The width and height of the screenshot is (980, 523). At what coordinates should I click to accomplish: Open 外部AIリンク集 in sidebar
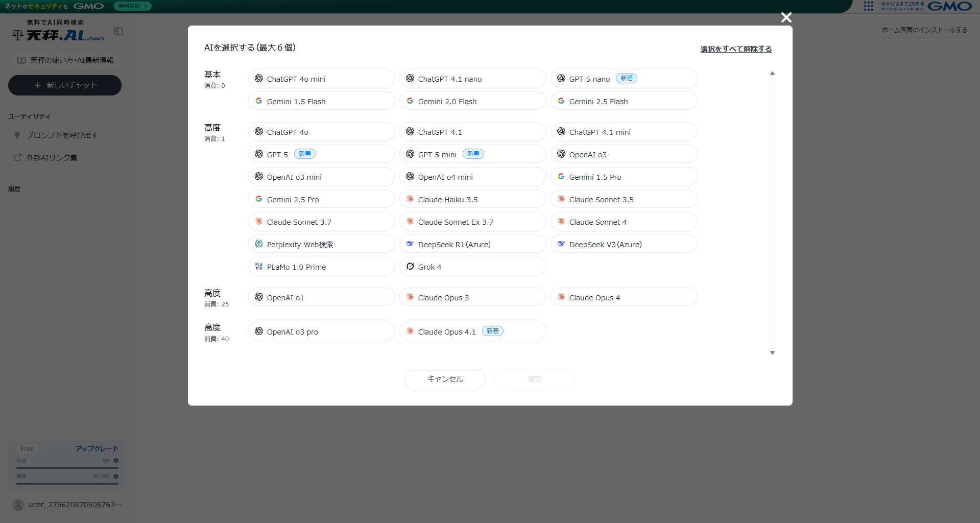click(52, 158)
